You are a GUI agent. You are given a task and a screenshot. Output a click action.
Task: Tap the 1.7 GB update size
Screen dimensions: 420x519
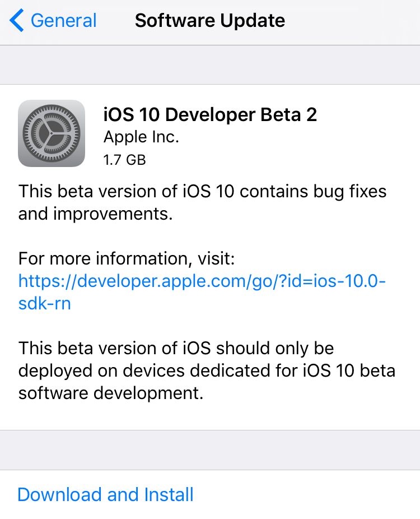tap(124, 160)
